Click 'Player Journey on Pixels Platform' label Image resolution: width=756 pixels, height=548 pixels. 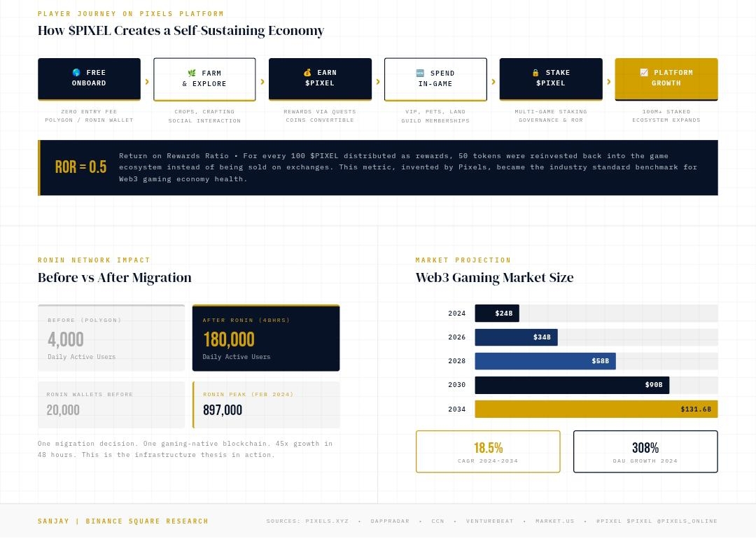pos(131,13)
